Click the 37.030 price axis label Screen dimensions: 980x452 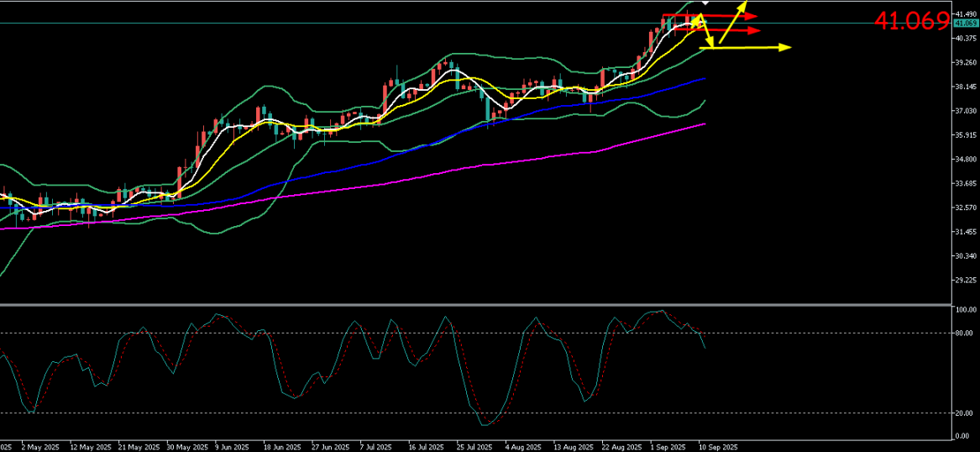point(967,111)
